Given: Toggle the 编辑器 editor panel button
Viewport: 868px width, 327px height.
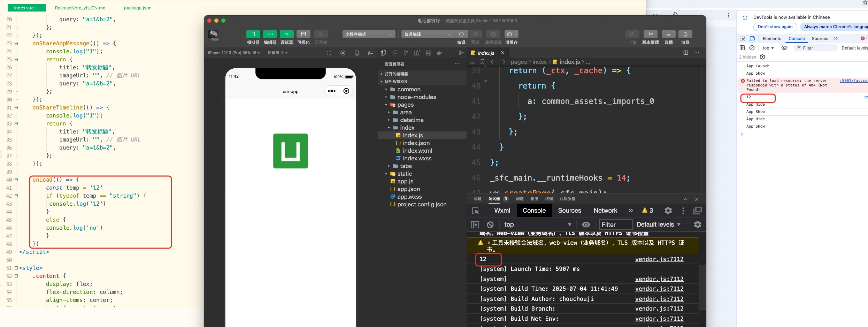Looking at the screenshot, I should pyautogui.click(x=270, y=34).
